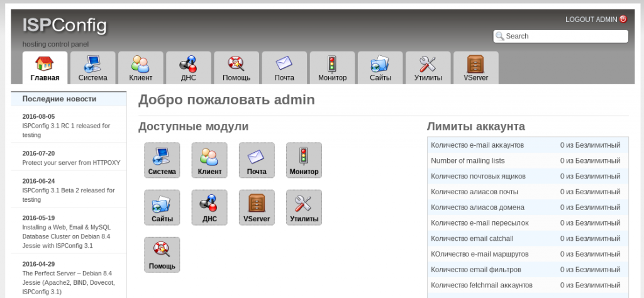Focus the Search input field

(560, 36)
